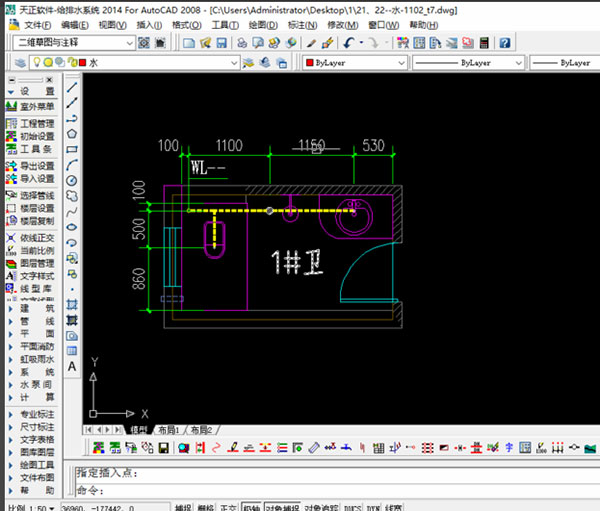Open the Help question mark icon

505,43
